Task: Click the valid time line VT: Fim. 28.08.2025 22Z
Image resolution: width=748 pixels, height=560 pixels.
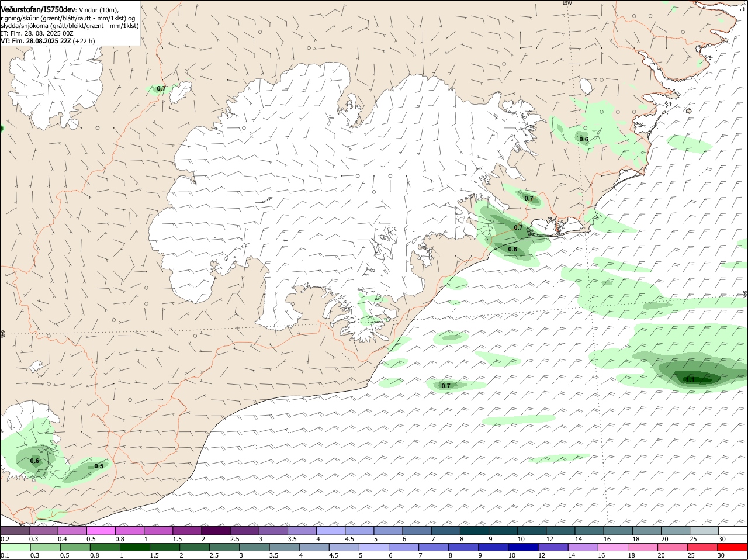Action: tap(36, 41)
